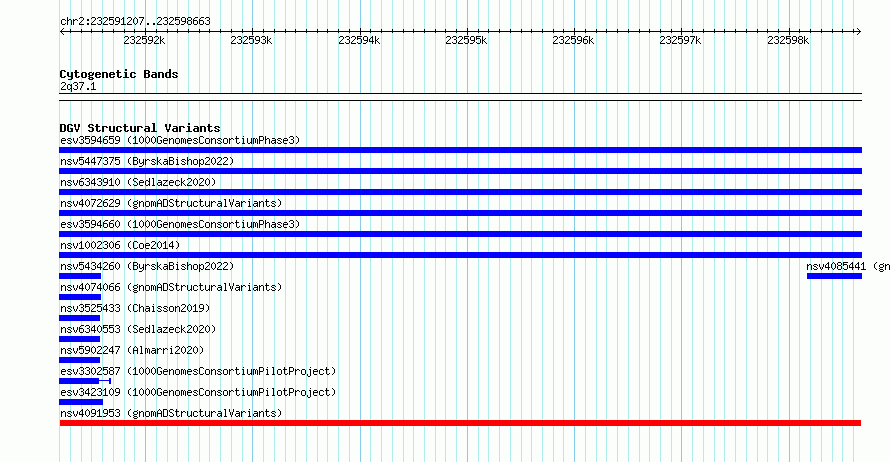
Task: Click the Cytogenetic Bands track title
Action: [119, 74]
